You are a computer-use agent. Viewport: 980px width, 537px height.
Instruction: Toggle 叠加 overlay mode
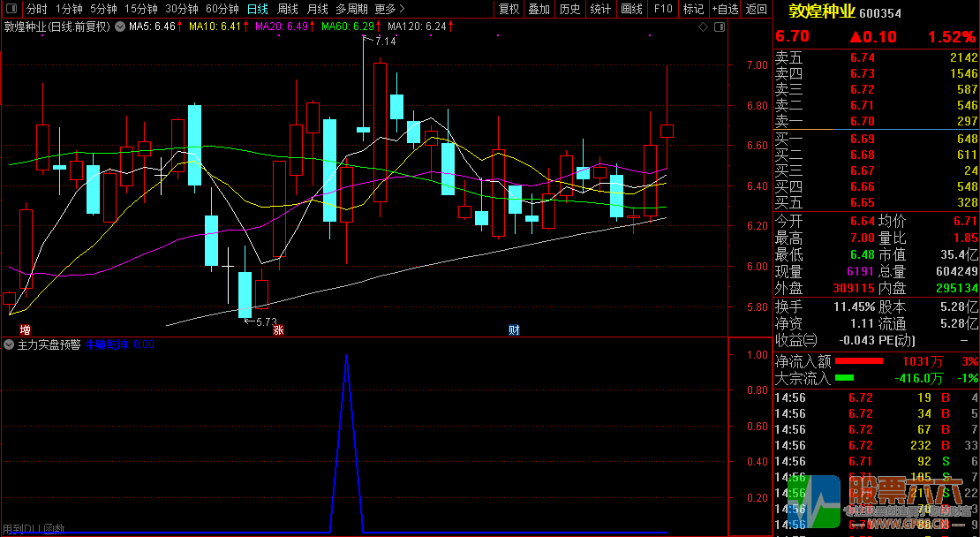click(x=539, y=9)
